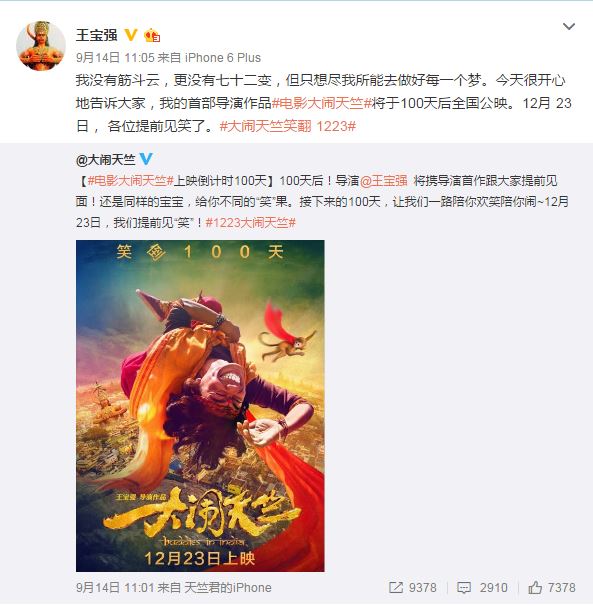This screenshot has width=593, height=606.
Task: Click the comment bubble icon
Action: [463, 587]
